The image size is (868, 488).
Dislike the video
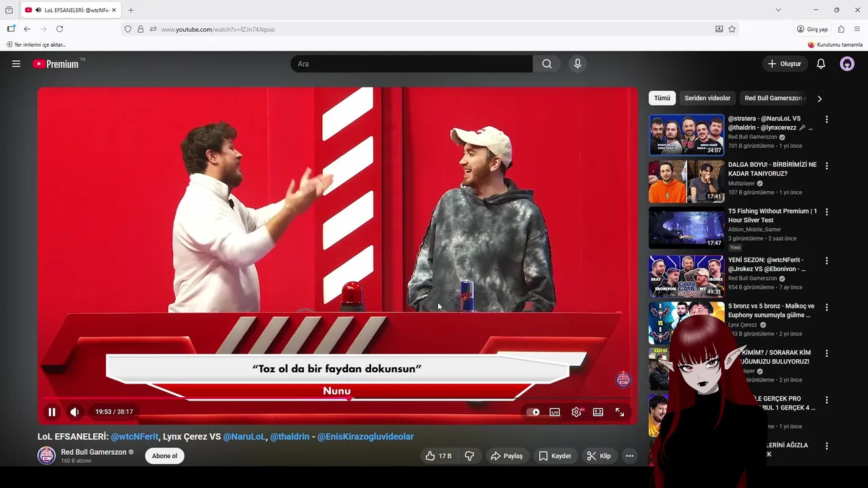pos(469,456)
